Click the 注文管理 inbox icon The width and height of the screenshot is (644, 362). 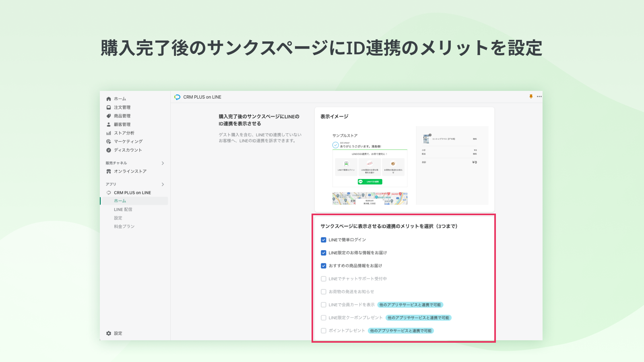(109, 107)
